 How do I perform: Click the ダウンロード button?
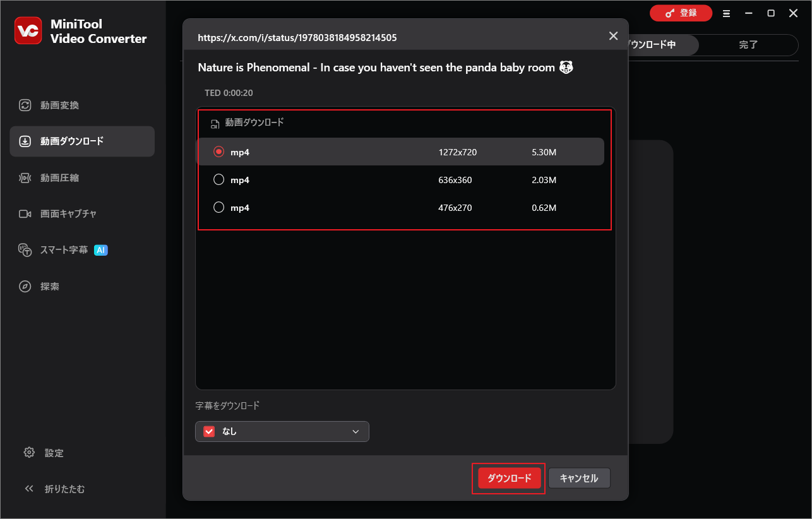pos(508,478)
